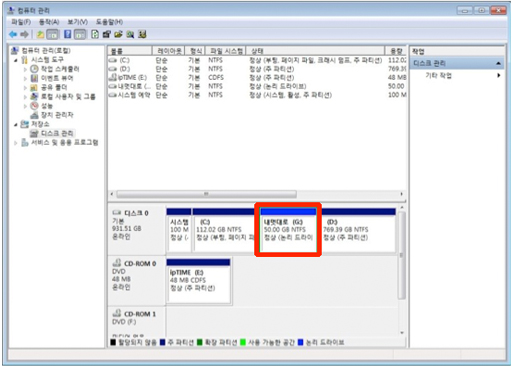This screenshot has height=366, width=514.
Task: Click the disk view scrollbar up arrow
Action: pyautogui.click(x=402, y=208)
